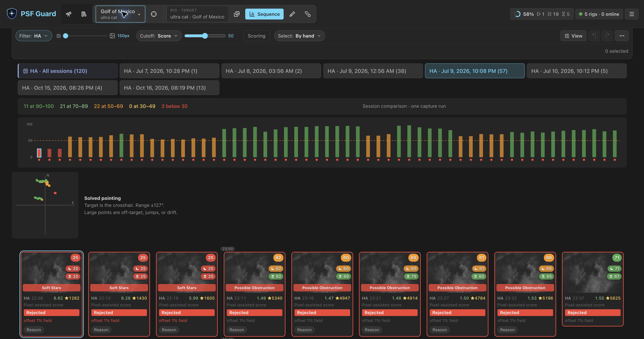Click the first highlighted red bar in the chart
The height and width of the screenshot is (339, 644).
(x=39, y=153)
